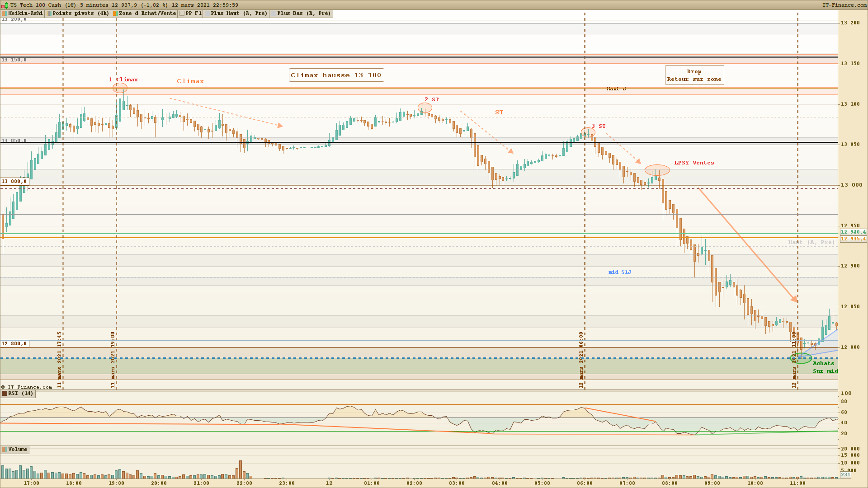Viewport: 868px width, 488px height.
Task: Select the Plus Haut (A, Pré) indicator label
Action: click(x=239, y=14)
